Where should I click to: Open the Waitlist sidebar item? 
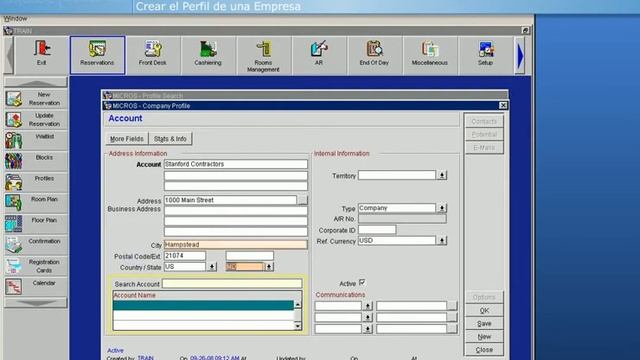(x=36, y=140)
